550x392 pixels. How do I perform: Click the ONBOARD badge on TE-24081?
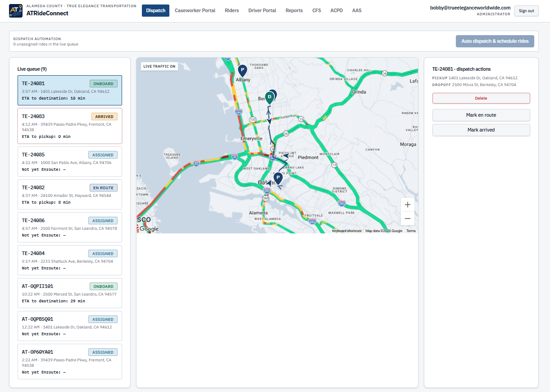point(103,83)
